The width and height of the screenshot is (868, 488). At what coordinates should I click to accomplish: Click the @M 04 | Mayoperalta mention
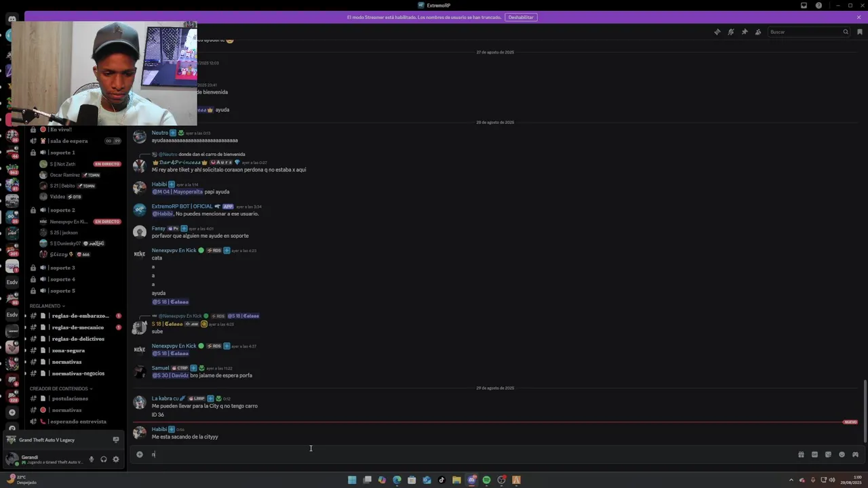(x=177, y=192)
